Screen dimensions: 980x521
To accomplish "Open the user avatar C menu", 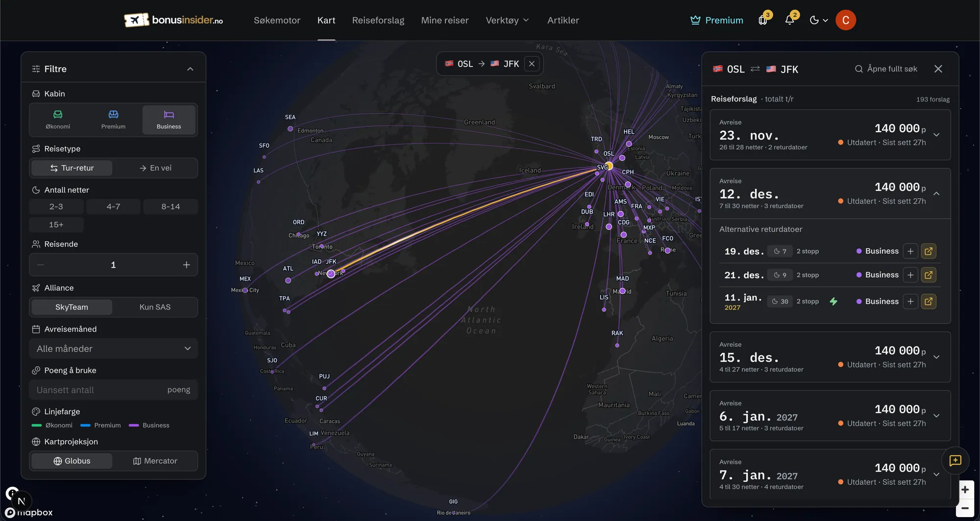I will click(846, 20).
